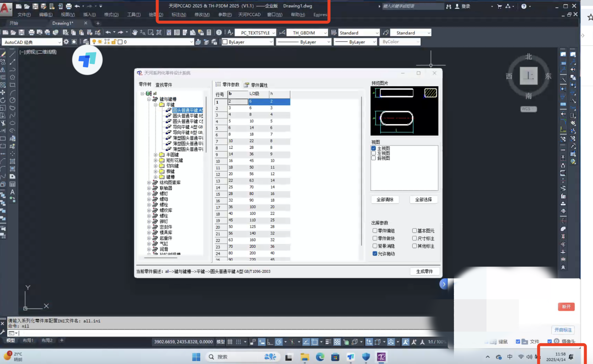
Task: Open the ByLayer color swatch dropdown
Action: [248, 42]
